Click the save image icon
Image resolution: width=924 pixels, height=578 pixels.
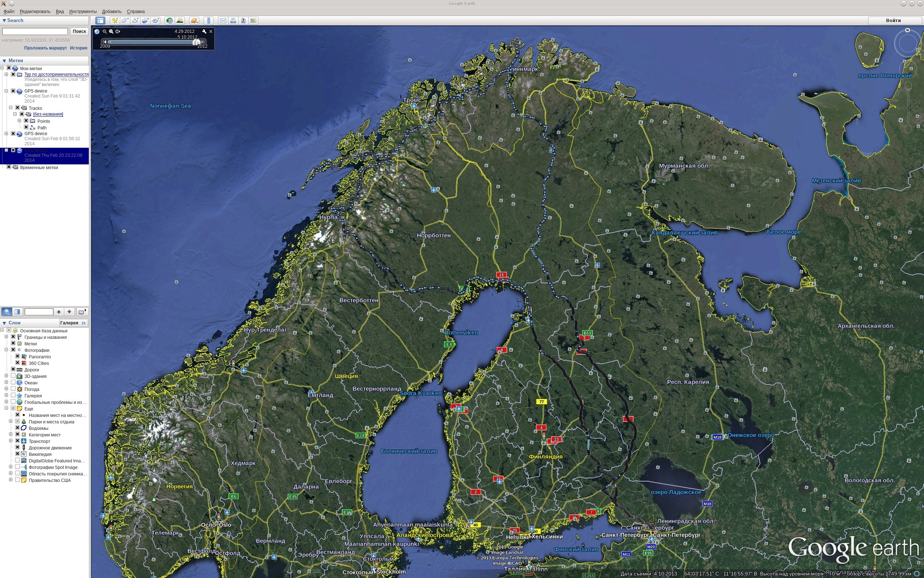[x=243, y=21]
